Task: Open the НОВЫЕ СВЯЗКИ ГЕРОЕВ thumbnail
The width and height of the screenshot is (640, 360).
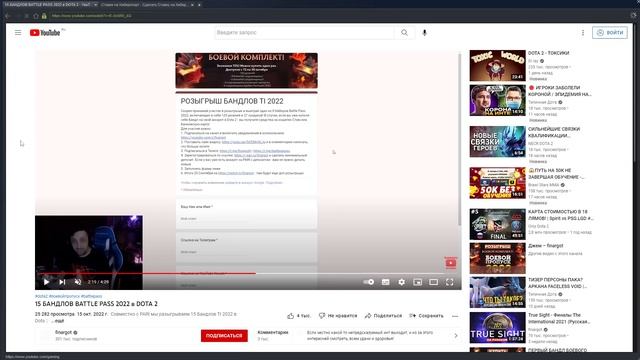Action: click(497, 141)
